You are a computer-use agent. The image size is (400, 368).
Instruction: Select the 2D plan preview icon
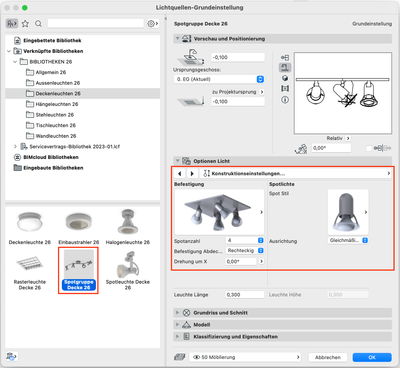coord(285,58)
